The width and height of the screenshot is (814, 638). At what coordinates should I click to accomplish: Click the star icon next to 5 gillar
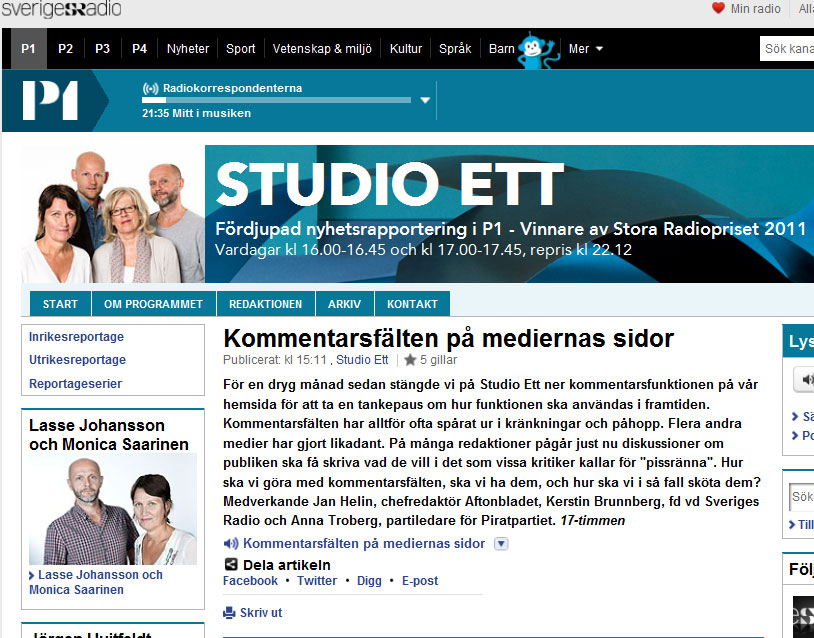tap(410, 360)
